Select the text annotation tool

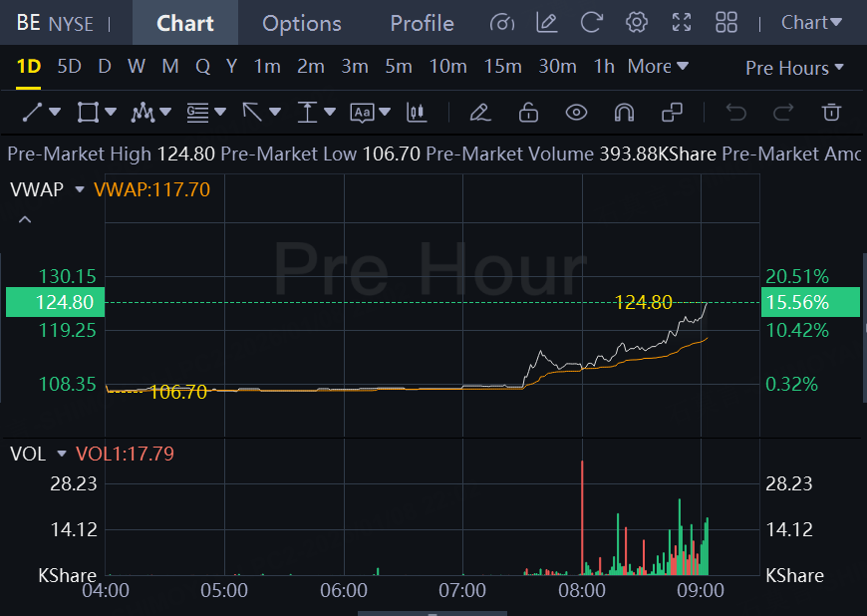[x=362, y=113]
